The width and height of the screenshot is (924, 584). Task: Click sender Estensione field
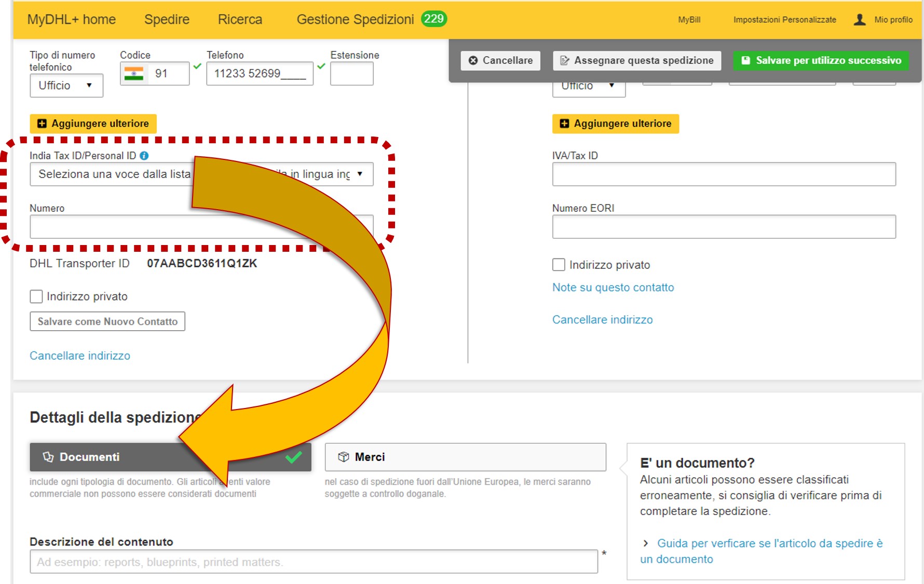pyautogui.click(x=352, y=74)
